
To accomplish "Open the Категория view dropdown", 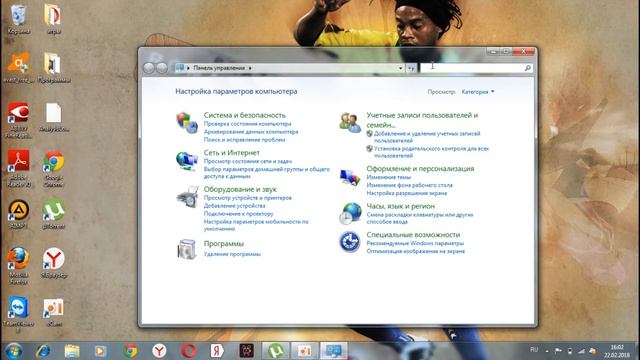I will [x=478, y=92].
